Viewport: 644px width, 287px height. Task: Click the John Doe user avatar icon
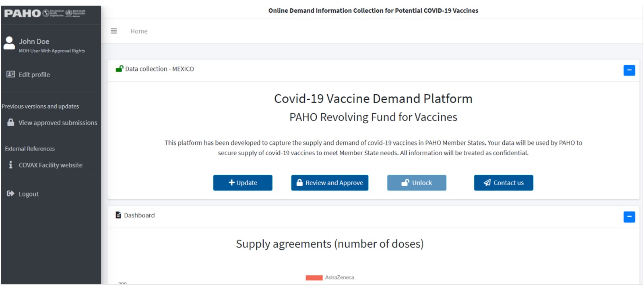[9, 43]
